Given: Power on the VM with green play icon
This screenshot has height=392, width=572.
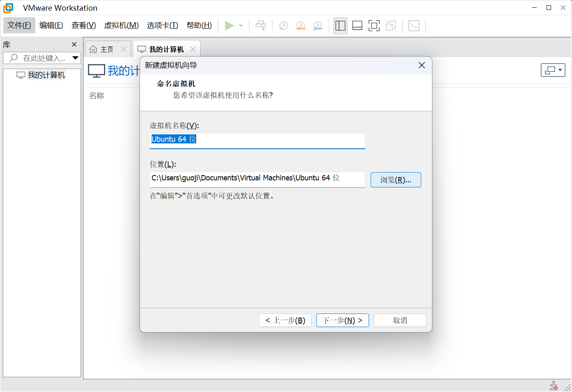Looking at the screenshot, I should pos(229,25).
